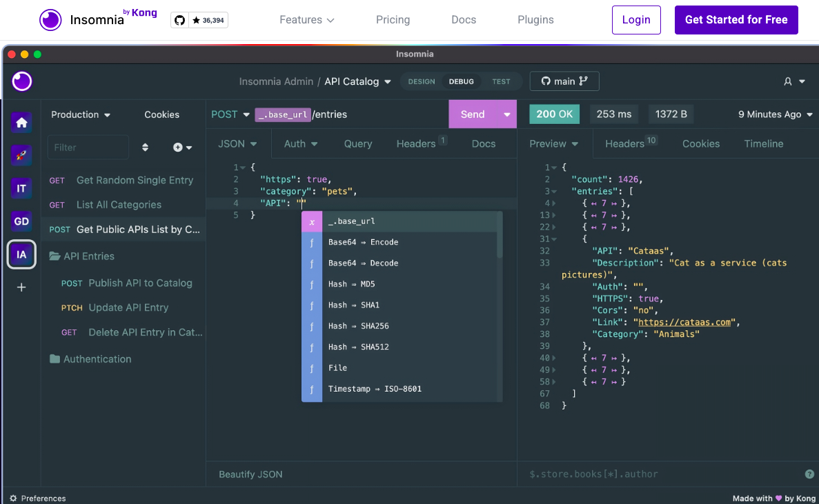The image size is (819, 504).
Task: Click the Send button
Action: pyautogui.click(x=472, y=114)
